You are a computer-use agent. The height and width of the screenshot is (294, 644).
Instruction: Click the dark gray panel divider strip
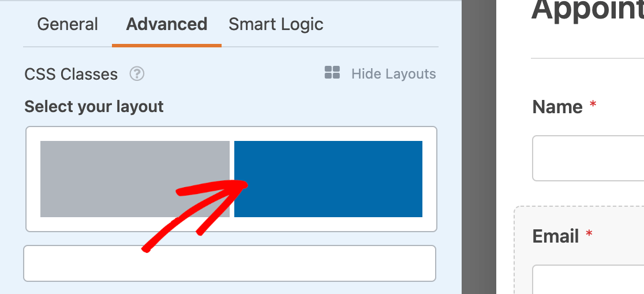pyautogui.click(x=479, y=147)
